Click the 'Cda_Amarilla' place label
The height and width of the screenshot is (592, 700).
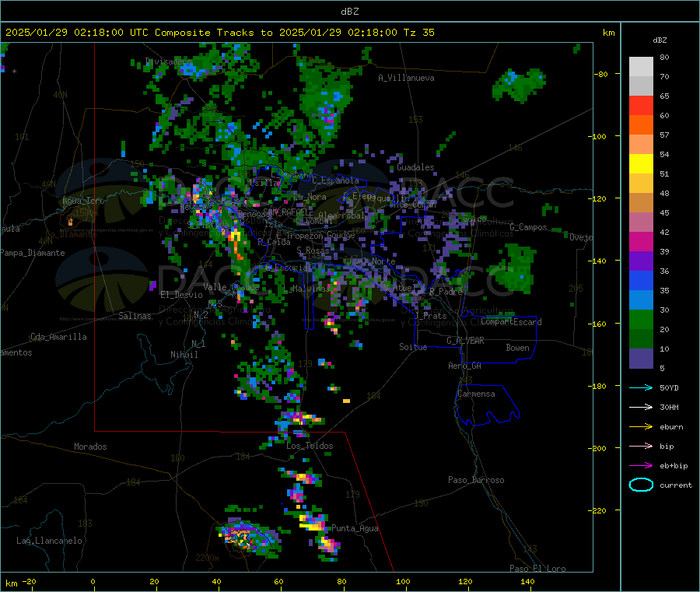point(58,337)
